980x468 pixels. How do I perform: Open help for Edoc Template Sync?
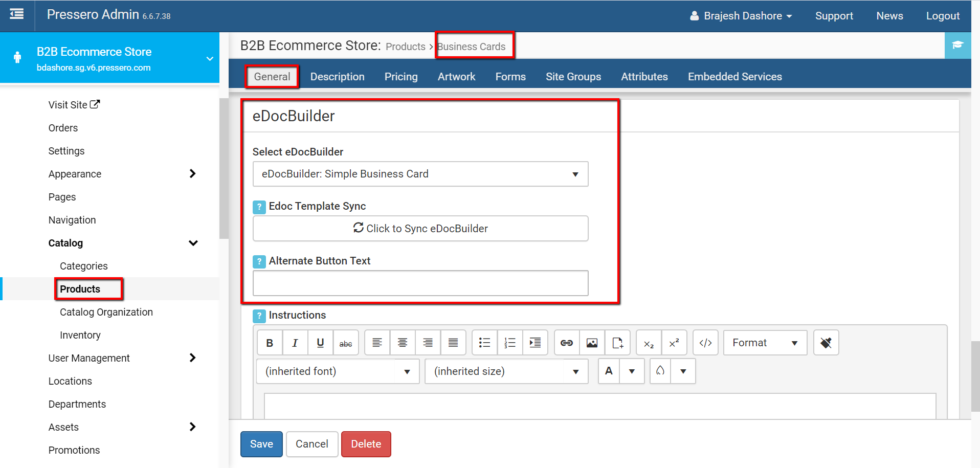[259, 207]
